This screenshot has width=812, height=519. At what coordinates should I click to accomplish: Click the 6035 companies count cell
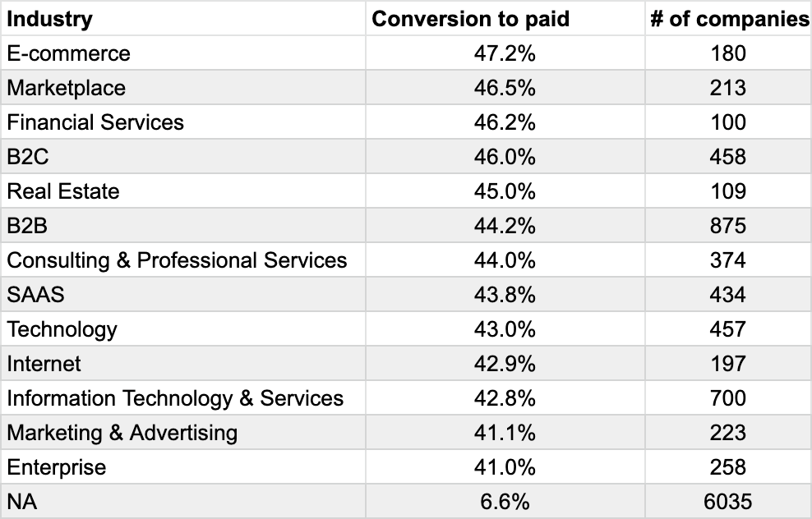[728, 502]
